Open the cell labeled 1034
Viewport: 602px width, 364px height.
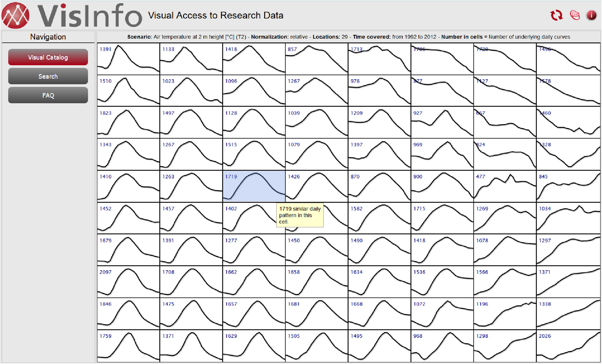(x=568, y=218)
